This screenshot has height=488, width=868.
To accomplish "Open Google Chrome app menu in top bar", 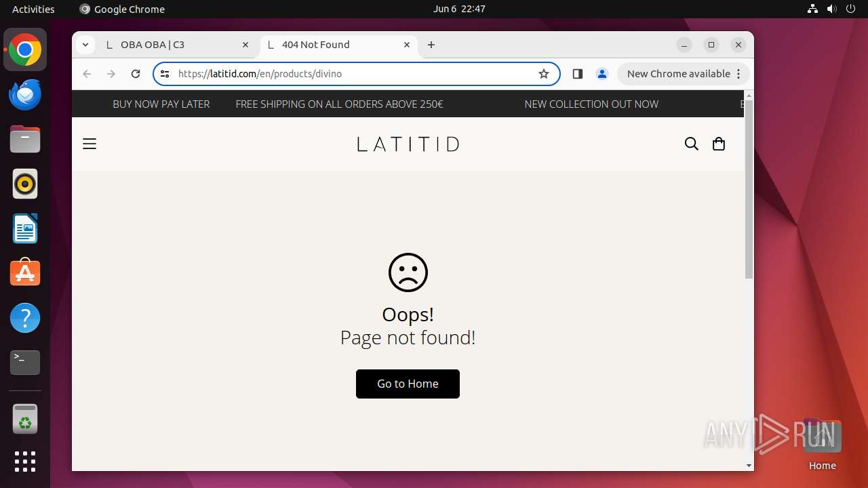I will pyautogui.click(x=122, y=9).
